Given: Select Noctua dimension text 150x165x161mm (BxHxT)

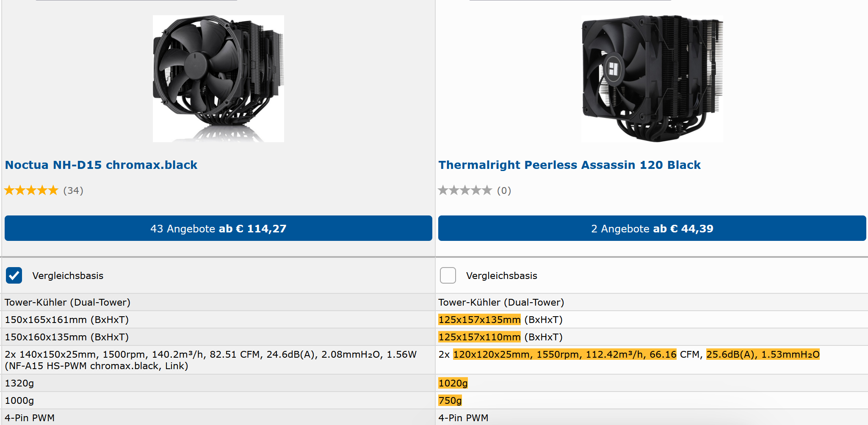Looking at the screenshot, I should (66, 320).
